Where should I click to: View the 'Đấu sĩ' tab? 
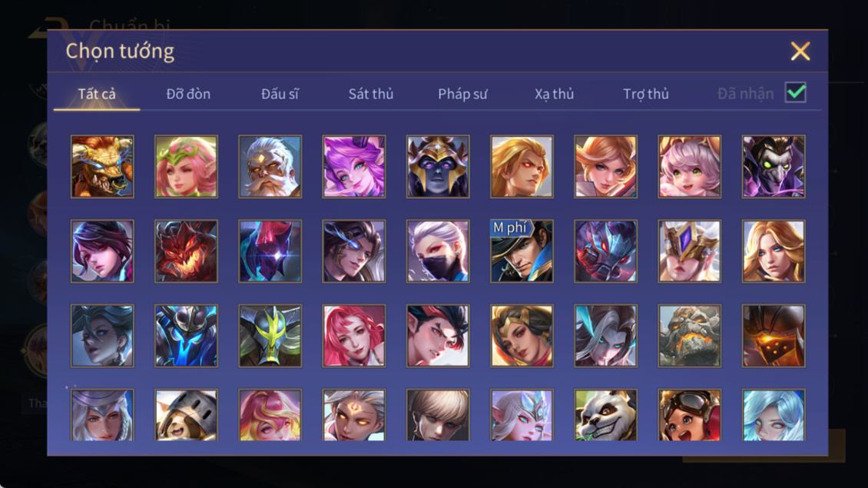tap(280, 94)
